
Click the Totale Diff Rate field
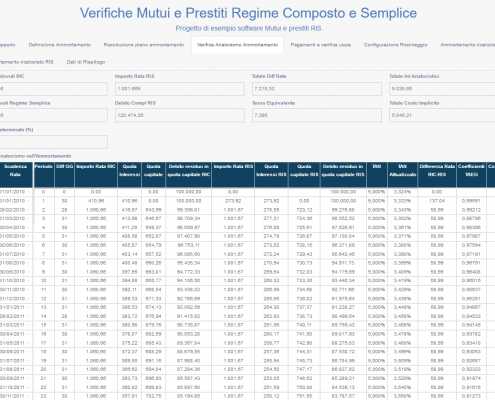click(317, 89)
